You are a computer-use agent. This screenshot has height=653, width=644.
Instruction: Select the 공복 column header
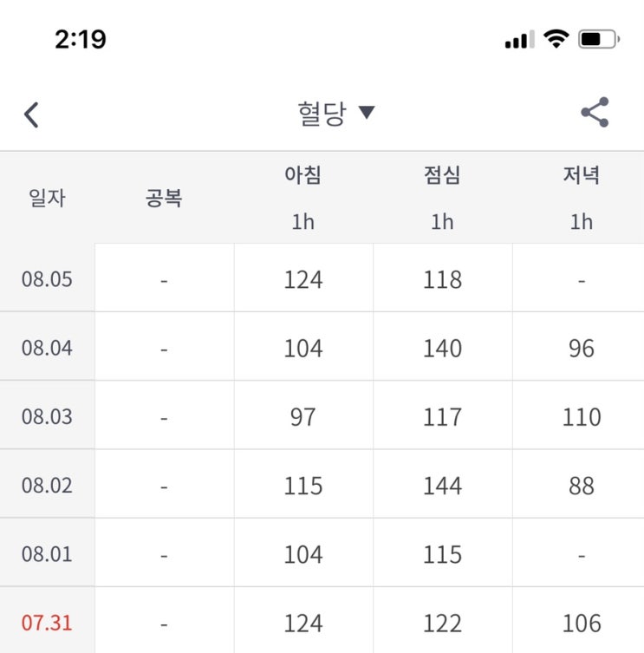164,198
